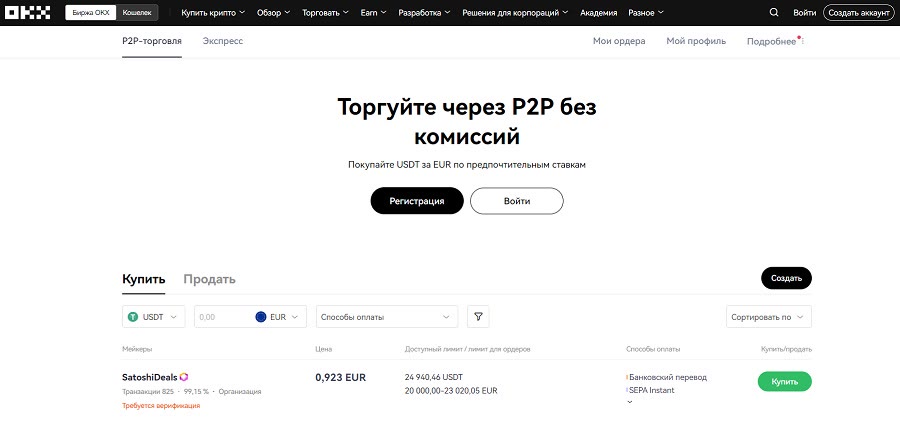The height and width of the screenshot is (428, 900).
Task: Click the Создать аккаунт button
Action: coord(859,13)
